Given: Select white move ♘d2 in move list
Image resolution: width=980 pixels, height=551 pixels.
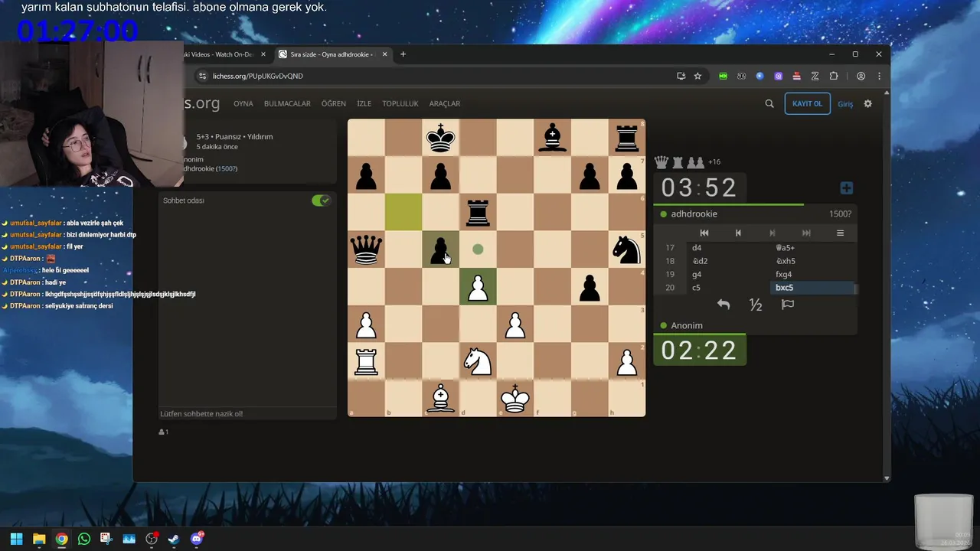Looking at the screenshot, I should [728, 261].
